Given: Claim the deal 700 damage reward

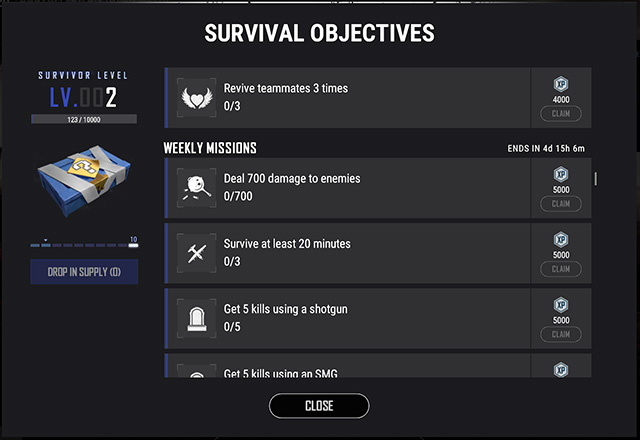Looking at the screenshot, I should (561, 204).
